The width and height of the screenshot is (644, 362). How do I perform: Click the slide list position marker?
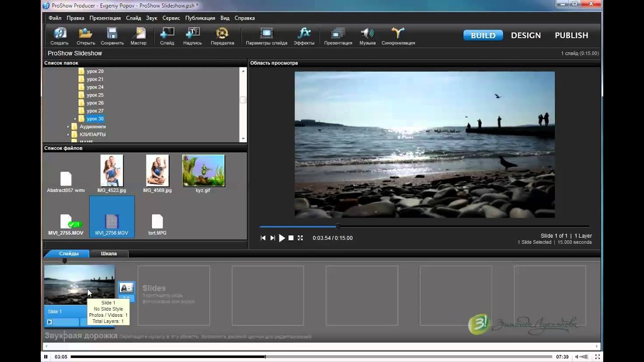pos(64,261)
